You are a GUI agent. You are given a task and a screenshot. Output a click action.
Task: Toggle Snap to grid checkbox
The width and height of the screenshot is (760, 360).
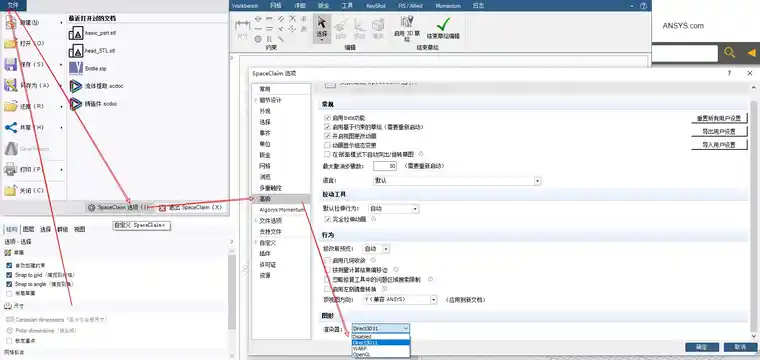click(x=9, y=275)
